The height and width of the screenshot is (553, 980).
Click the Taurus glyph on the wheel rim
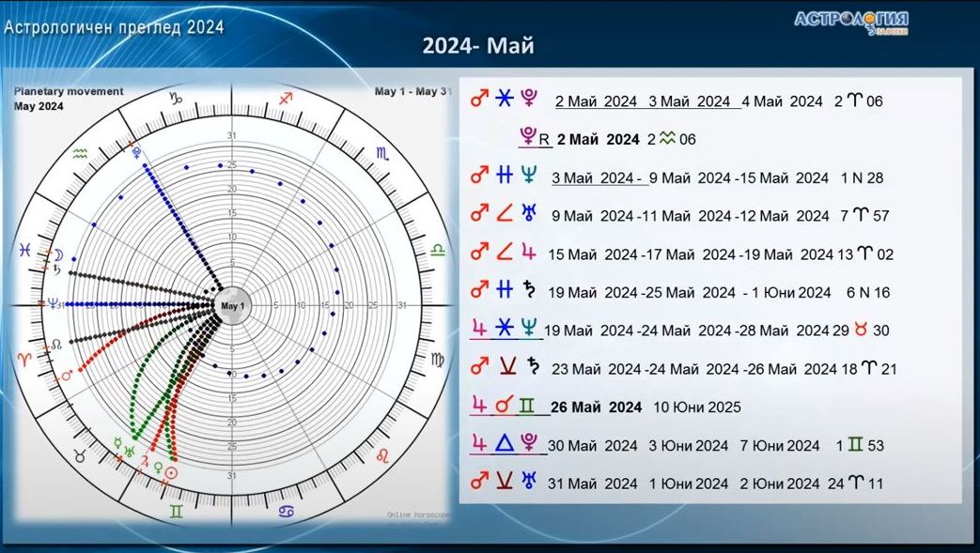pyautogui.click(x=80, y=456)
